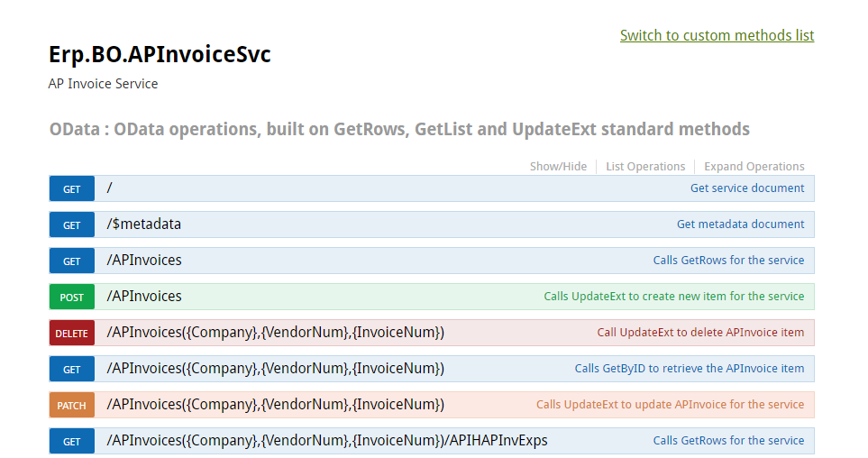Open Get service document description link
Image resolution: width=868 pixels, height=458 pixels.
pos(746,188)
